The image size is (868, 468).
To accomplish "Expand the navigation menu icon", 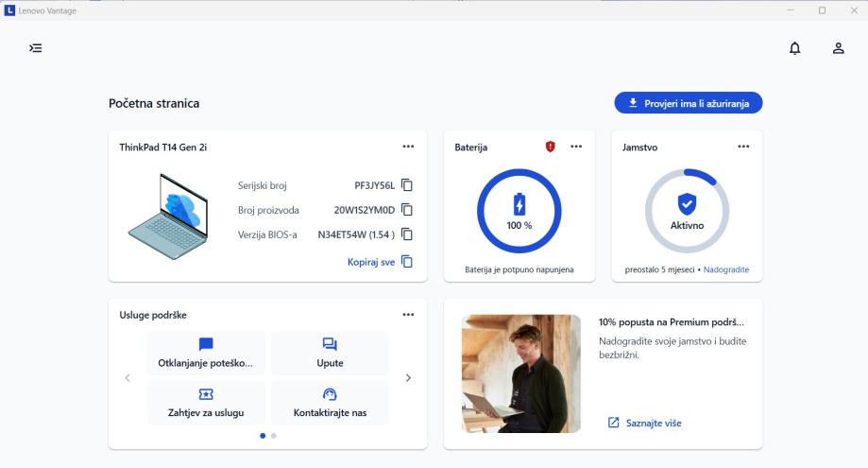I will coord(36,48).
